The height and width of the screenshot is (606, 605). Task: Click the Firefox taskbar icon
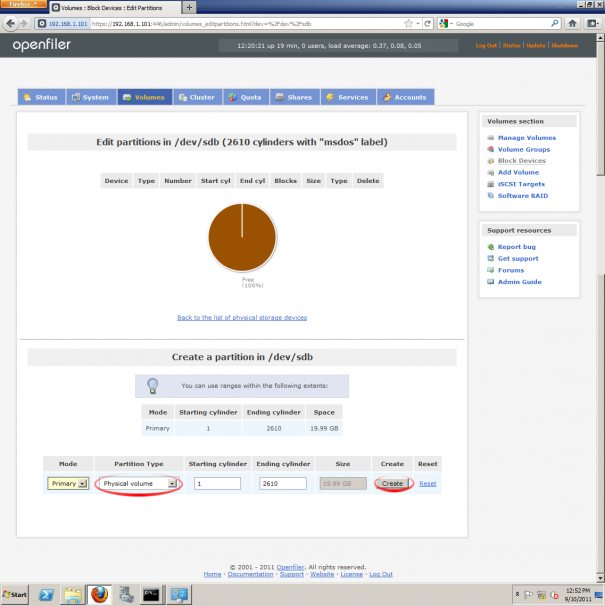click(x=99, y=594)
